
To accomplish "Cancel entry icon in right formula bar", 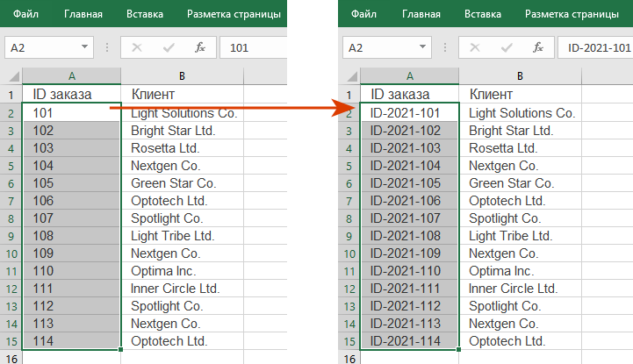I will (475, 47).
